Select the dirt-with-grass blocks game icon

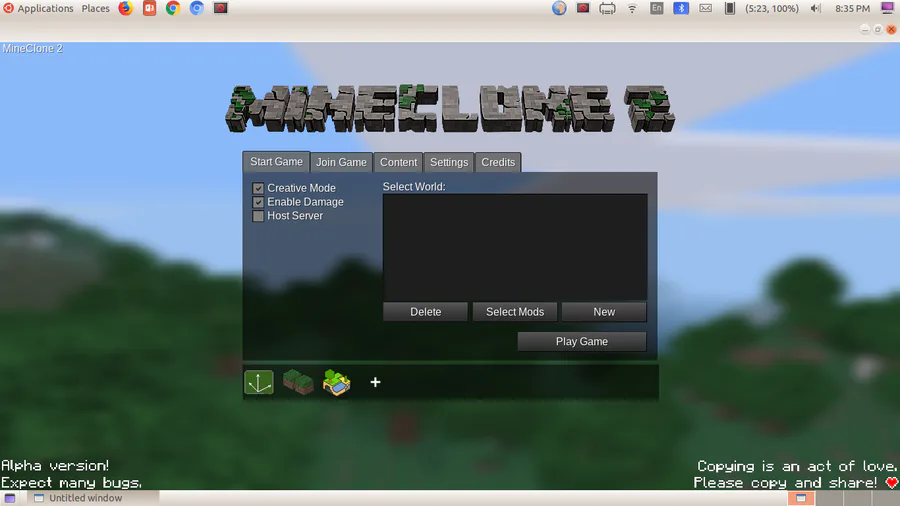[298, 382]
